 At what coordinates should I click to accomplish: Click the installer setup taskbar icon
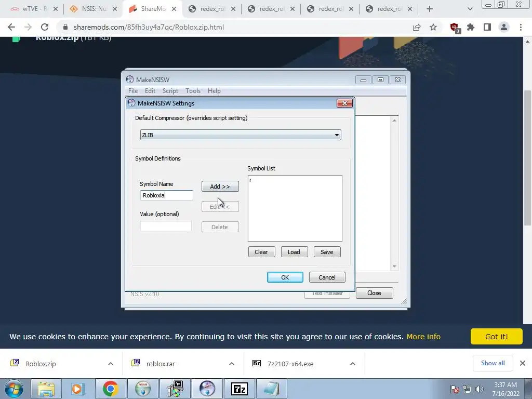pyautogui.click(x=175, y=389)
